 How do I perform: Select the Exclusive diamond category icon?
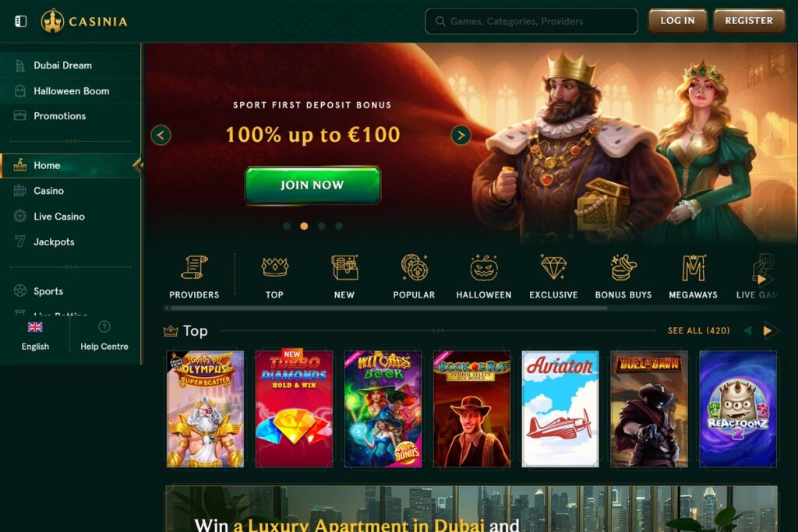(x=553, y=267)
